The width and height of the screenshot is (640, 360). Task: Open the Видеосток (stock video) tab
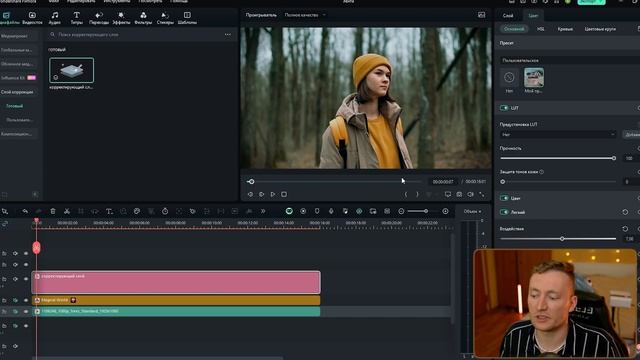click(x=32, y=18)
